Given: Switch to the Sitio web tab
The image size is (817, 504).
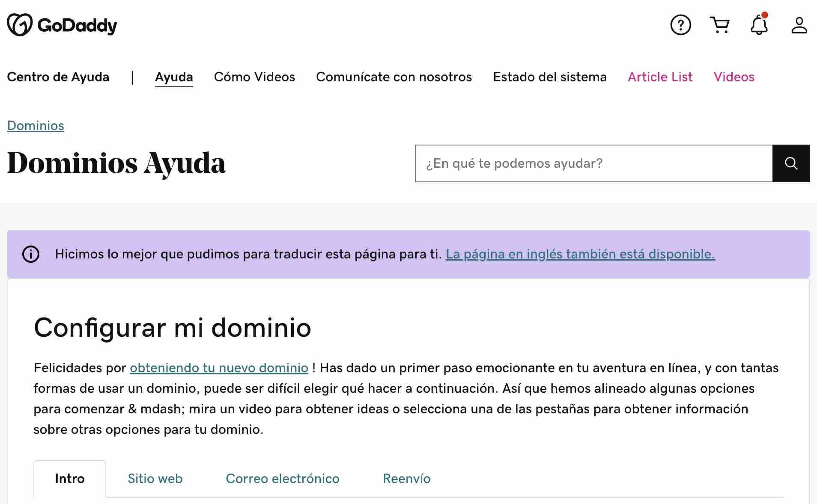Looking at the screenshot, I should coord(155,479).
